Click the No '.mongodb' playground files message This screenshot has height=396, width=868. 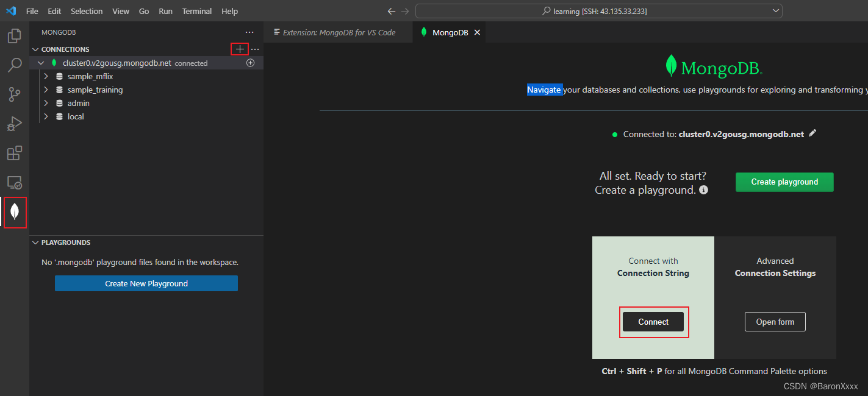point(140,263)
